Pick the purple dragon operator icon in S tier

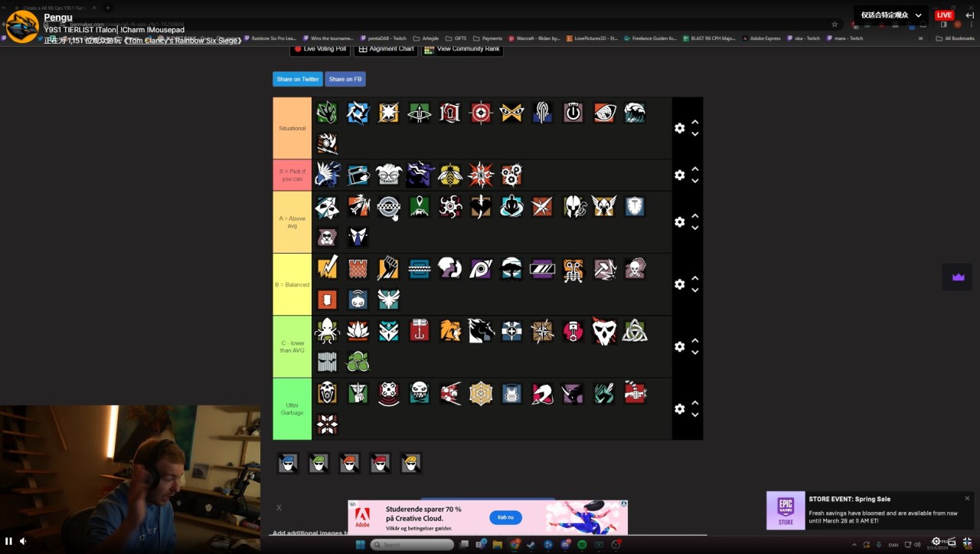(420, 175)
